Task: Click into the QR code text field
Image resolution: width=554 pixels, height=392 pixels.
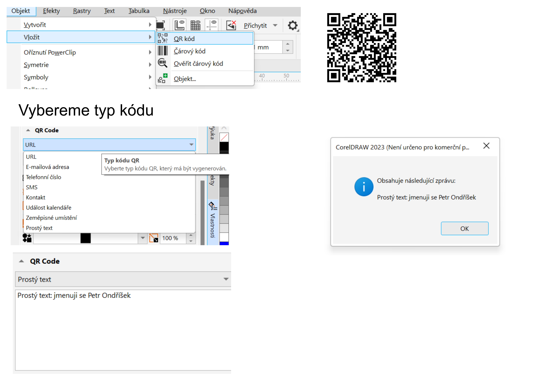Action: [x=123, y=331]
